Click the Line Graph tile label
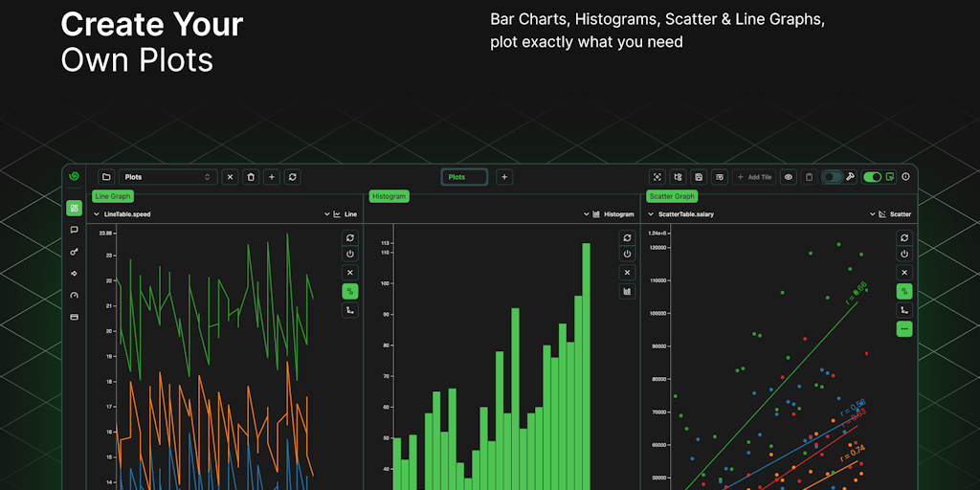This screenshot has height=490, width=980. pyautogui.click(x=113, y=196)
